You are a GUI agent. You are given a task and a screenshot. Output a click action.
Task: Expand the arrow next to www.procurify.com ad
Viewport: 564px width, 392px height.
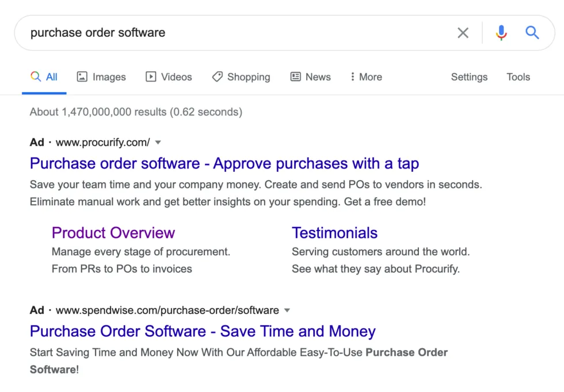[158, 143]
